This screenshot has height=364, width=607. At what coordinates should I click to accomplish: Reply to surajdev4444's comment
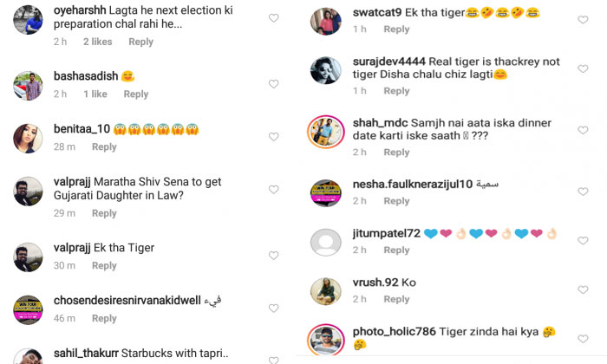[x=396, y=91]
